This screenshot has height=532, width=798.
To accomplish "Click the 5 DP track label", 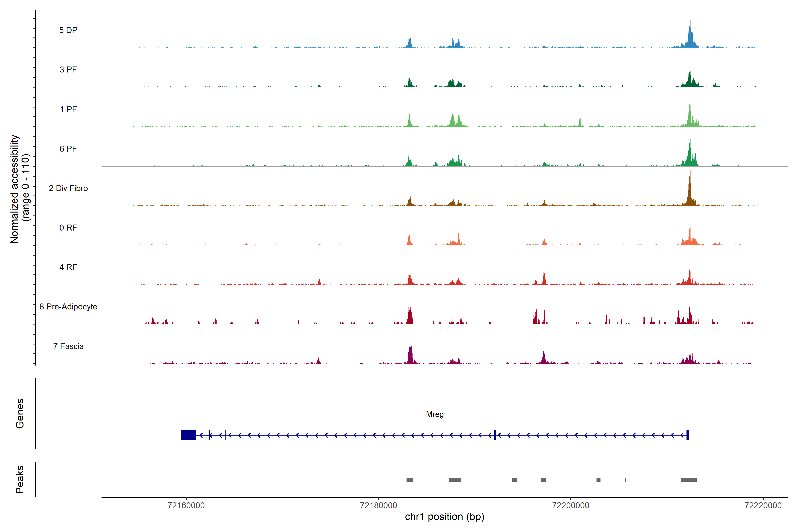I will click(68, 30).
